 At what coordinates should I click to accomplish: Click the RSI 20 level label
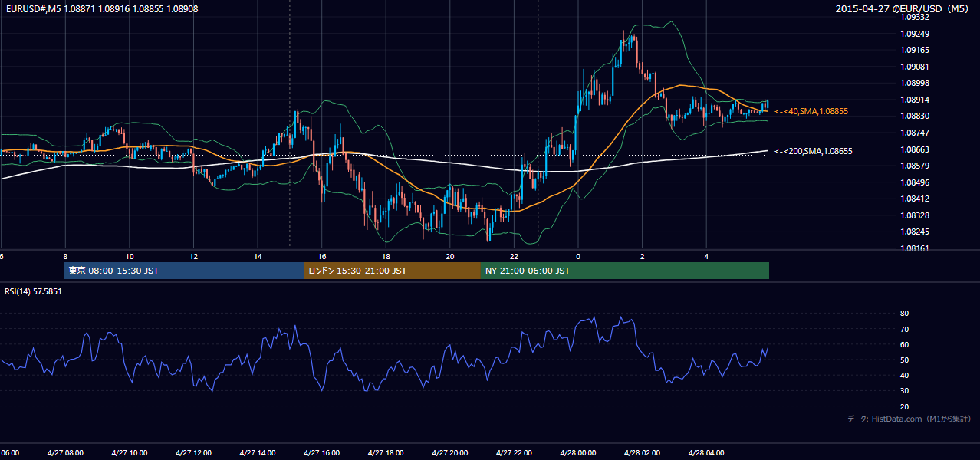pyautogui.click(x=904, y=406)
